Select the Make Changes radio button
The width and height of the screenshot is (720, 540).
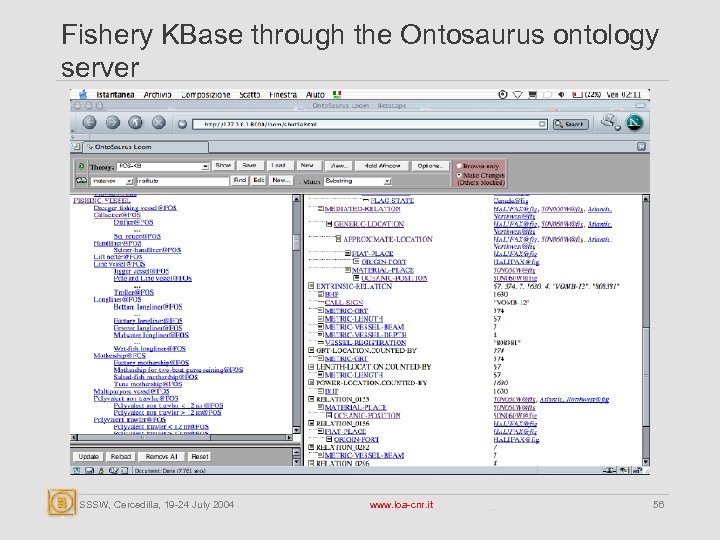tap(459, 175)
